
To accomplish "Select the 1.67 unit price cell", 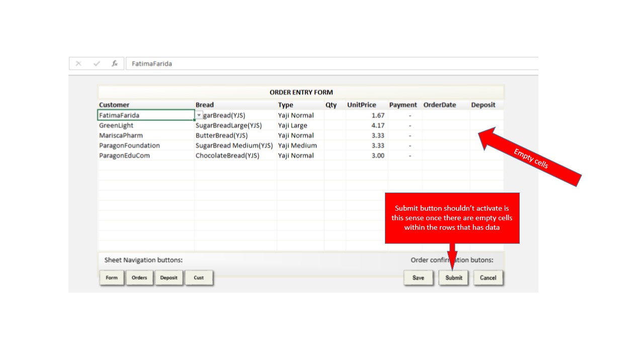I will click(367, 115).
